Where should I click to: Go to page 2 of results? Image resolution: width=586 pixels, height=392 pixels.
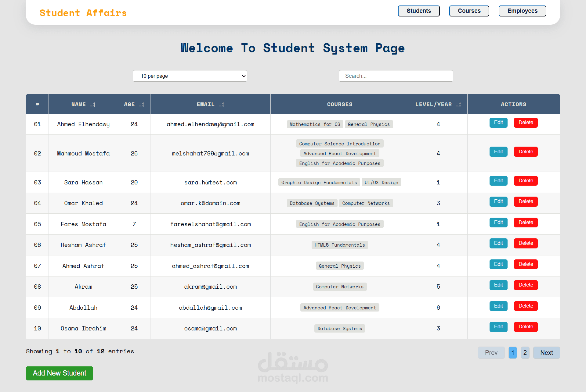525,353
